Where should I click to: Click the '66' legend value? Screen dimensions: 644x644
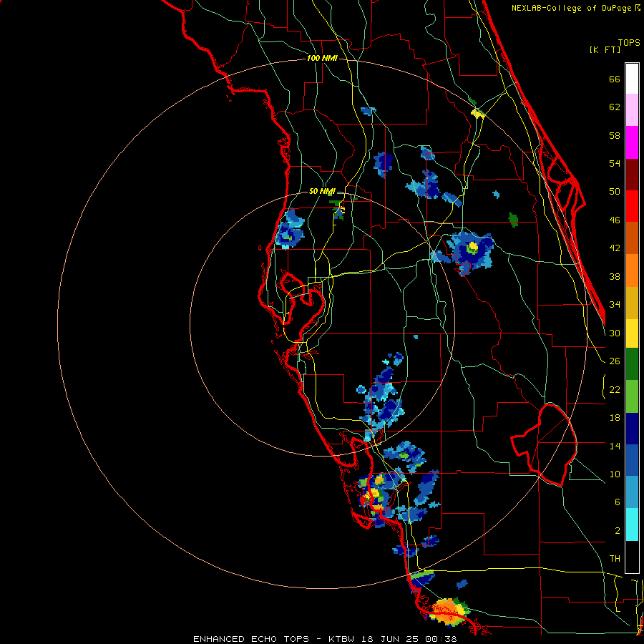click(x=615, y=79)
